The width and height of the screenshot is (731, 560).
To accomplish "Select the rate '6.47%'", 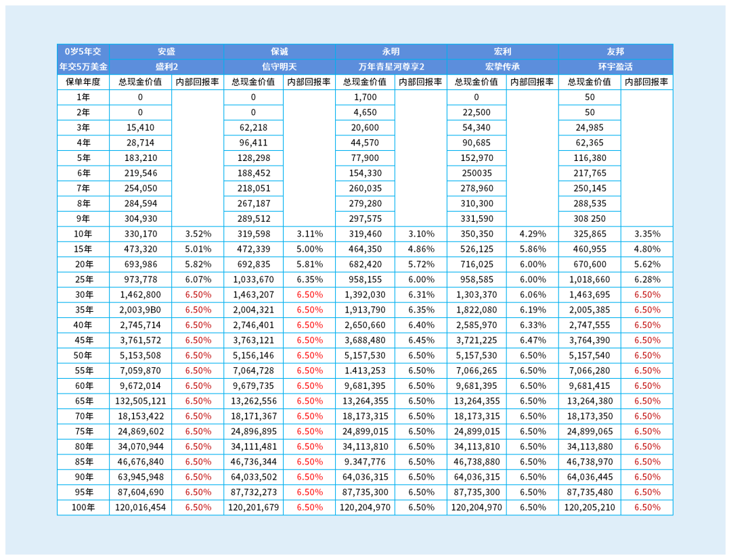I will pyautogui.click(x=533, y=340).
